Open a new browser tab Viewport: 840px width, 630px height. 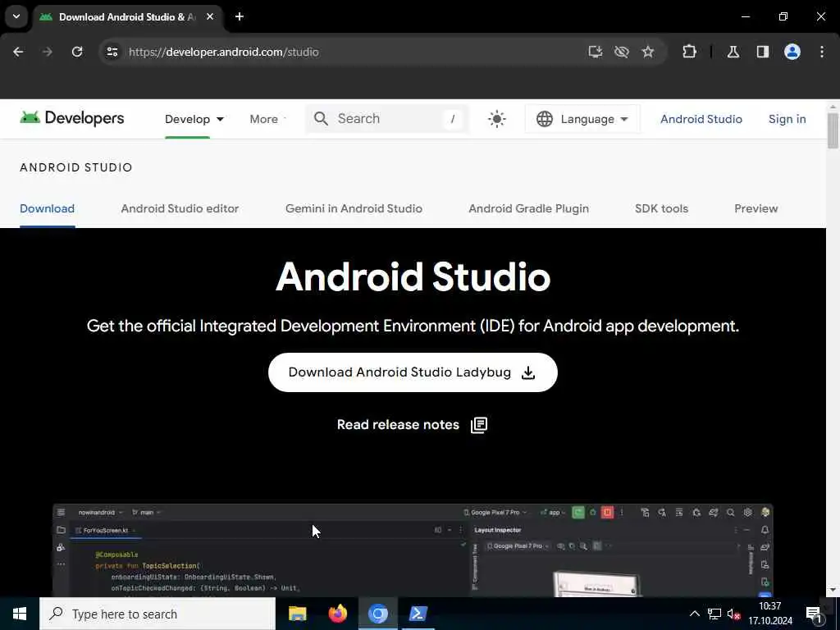240,16
